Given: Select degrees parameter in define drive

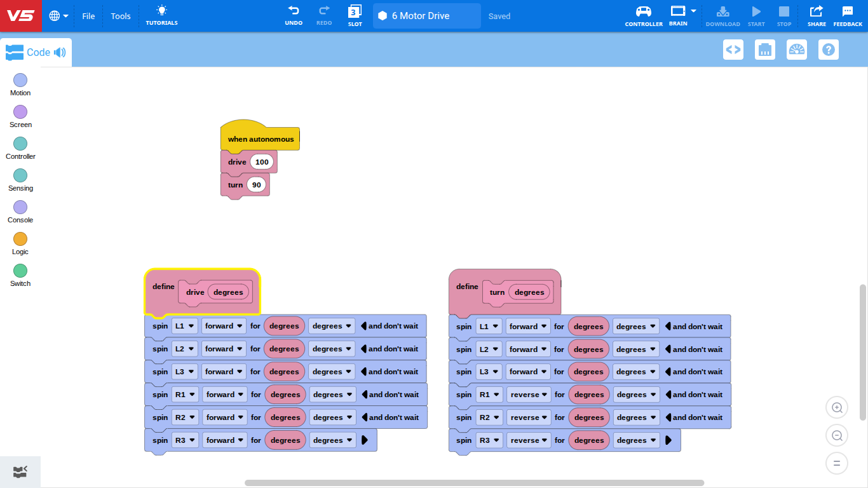Looking at the screenshot, I should 228,292.
